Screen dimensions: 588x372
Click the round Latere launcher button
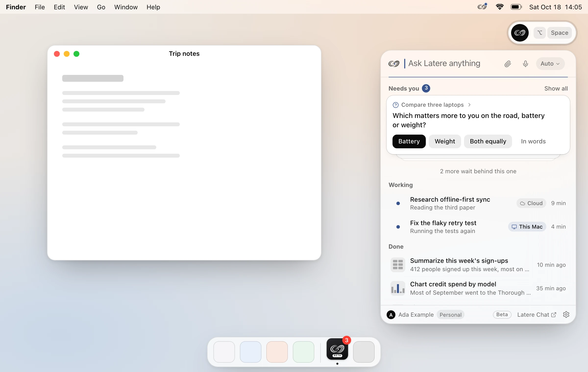point(520,33)
